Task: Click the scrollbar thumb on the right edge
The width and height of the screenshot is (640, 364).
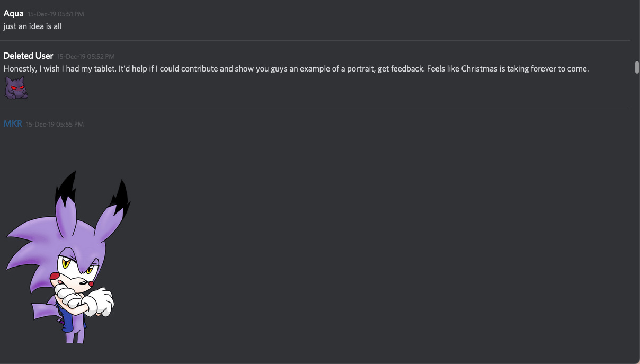Action: (x=637, y=67)
